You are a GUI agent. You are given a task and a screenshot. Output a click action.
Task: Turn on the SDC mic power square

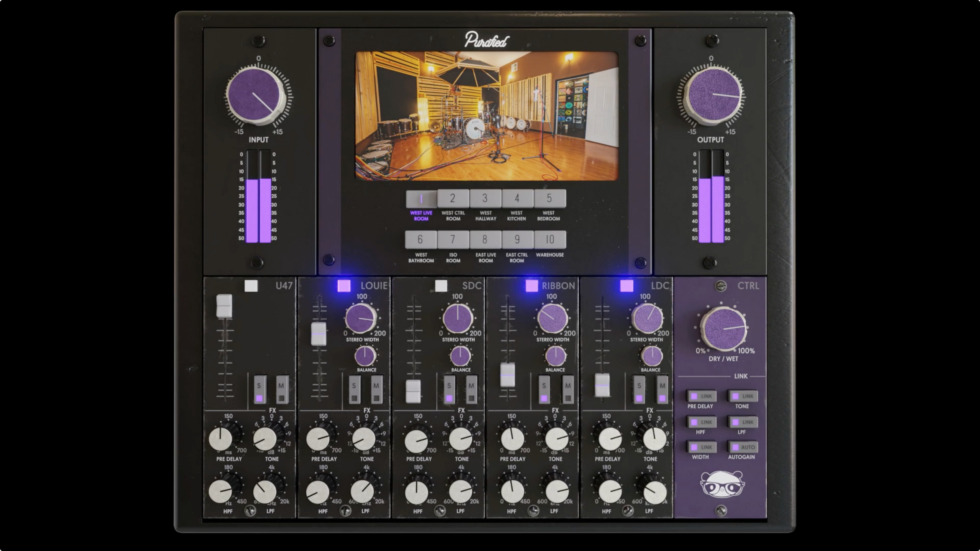pyautogui.click(x=441, y=286)
